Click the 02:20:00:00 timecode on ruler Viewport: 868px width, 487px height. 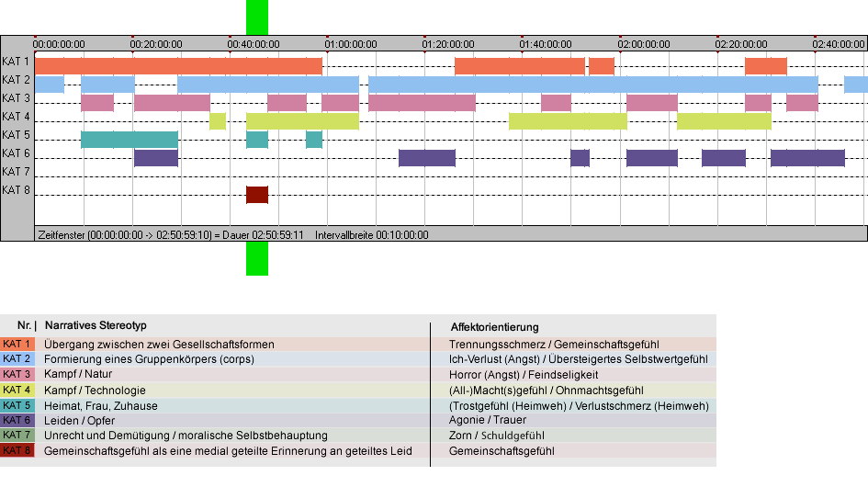click(x=741, y=44)
